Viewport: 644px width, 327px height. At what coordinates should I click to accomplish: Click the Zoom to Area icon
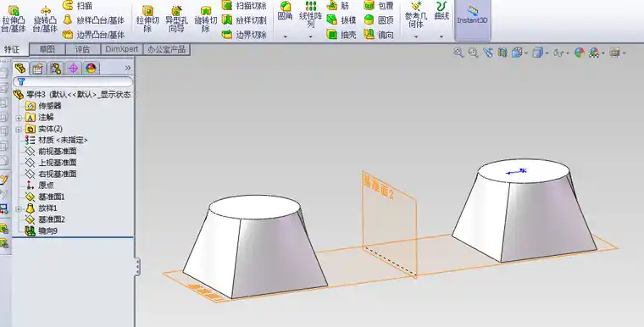click(473, 53)
